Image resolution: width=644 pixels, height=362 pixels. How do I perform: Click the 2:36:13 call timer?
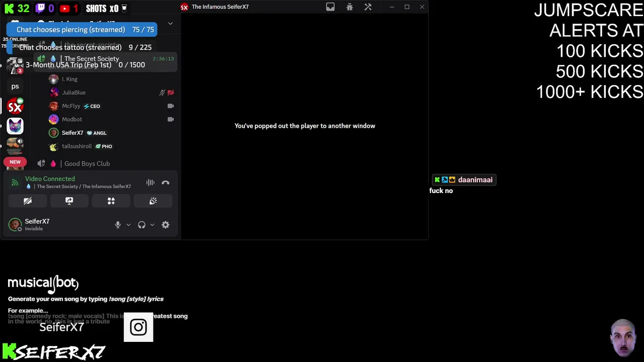163,59
